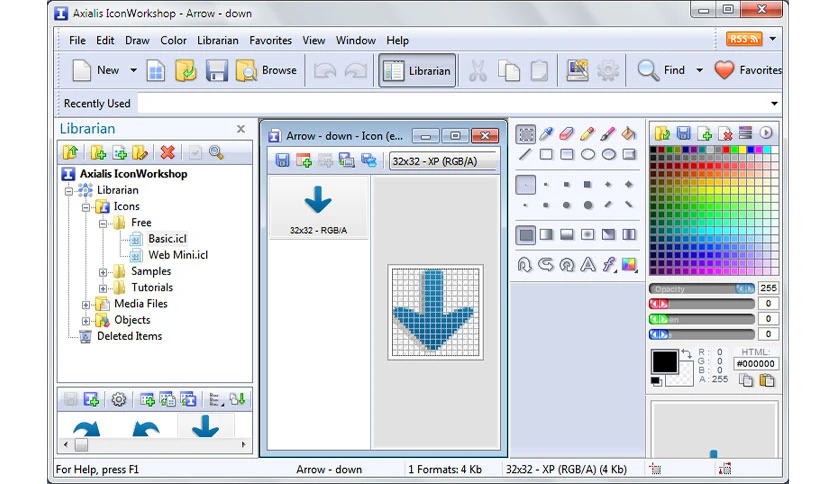Viewport: 836px width, 484px height.
Task: Open the Recently Used dropdown
Action: tap(774, 103)
